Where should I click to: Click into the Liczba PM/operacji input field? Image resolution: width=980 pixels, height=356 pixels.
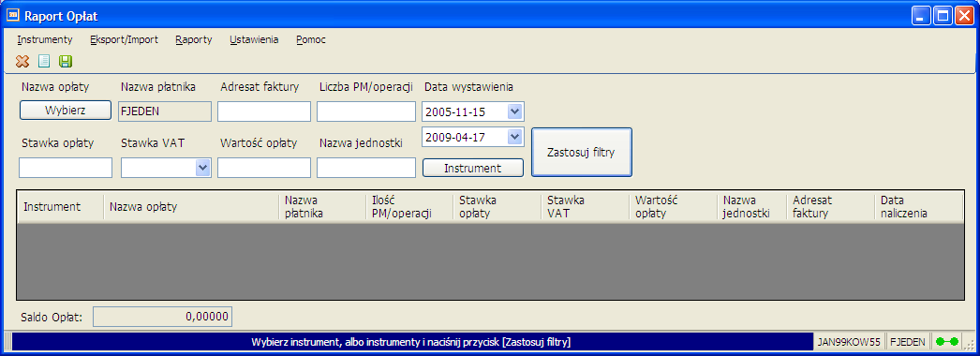click(366, 111)
